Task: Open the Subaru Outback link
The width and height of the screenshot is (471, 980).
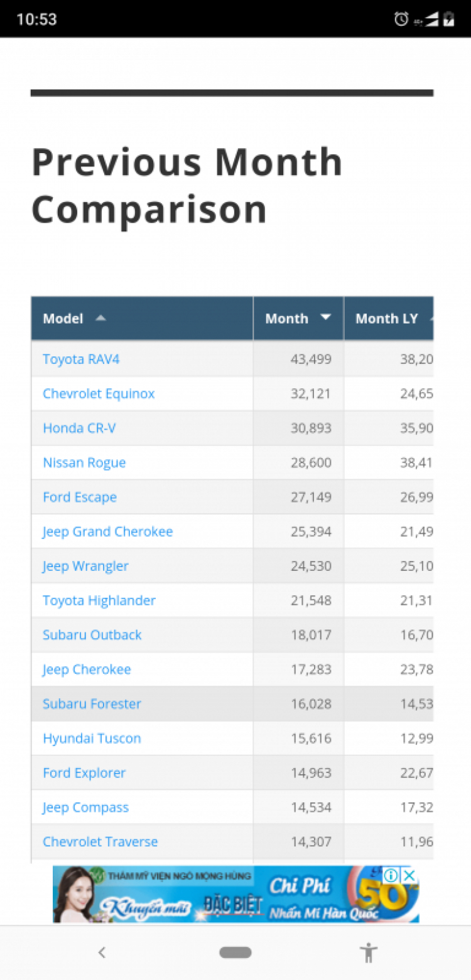Action: tap(92, 635)
